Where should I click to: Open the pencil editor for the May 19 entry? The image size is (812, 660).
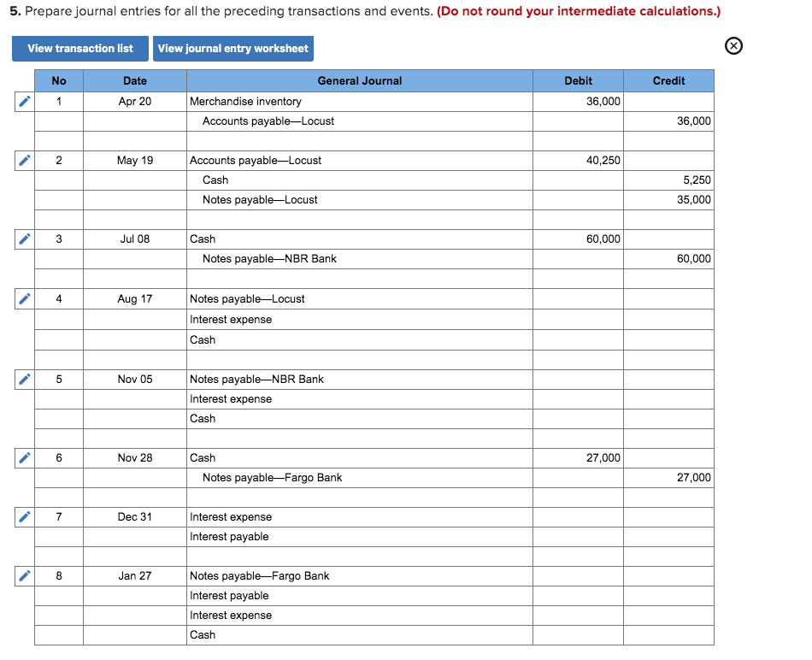click(x=24, y=160)
